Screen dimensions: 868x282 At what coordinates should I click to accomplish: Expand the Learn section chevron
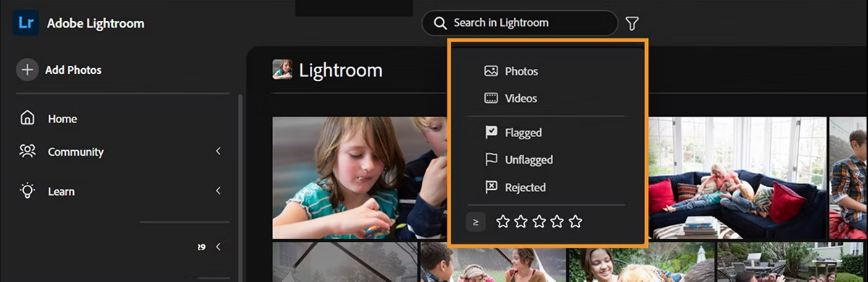[218, 191]
